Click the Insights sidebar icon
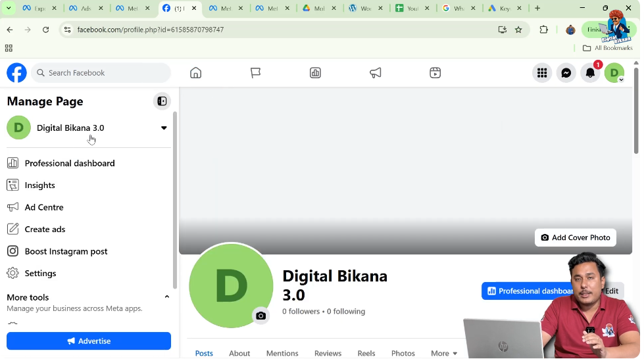 (12, 185)
